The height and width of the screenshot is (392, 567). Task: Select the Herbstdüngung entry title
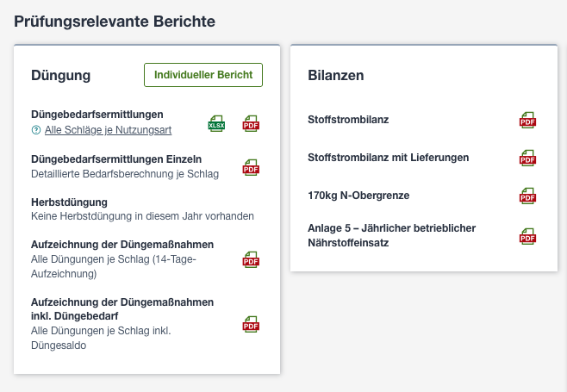coord(70,202)
